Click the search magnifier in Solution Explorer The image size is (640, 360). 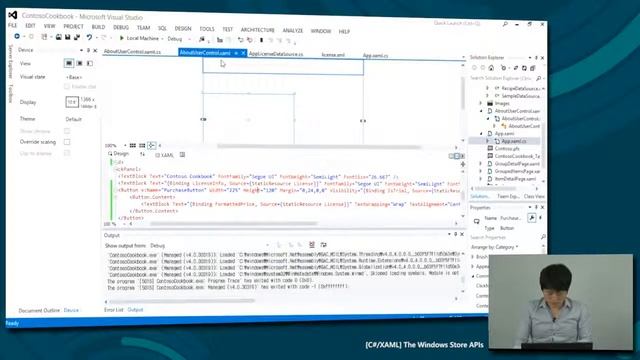538,78
